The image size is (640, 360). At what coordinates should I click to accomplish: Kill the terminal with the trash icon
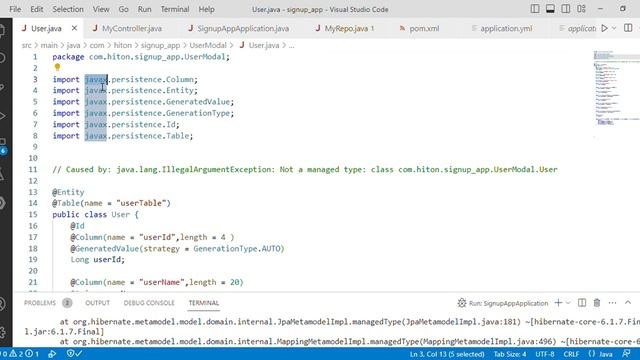(597, 303)
